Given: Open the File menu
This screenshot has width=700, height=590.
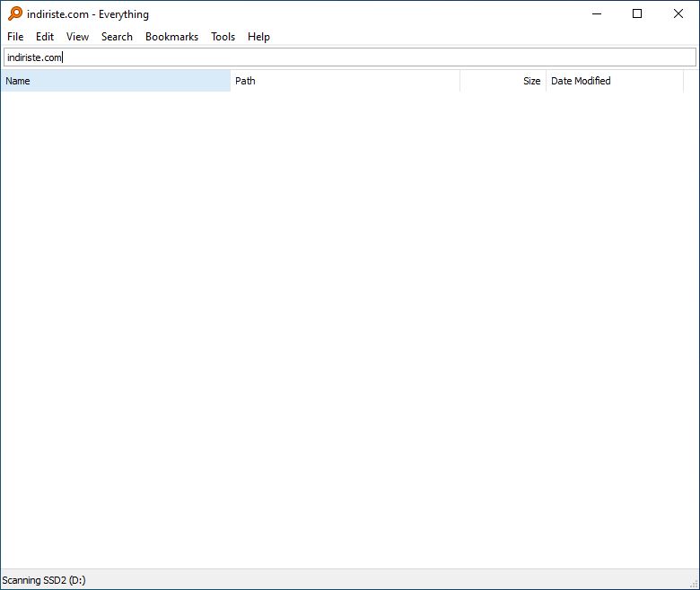Looking at the screenshot, I should tap(15, 37).
